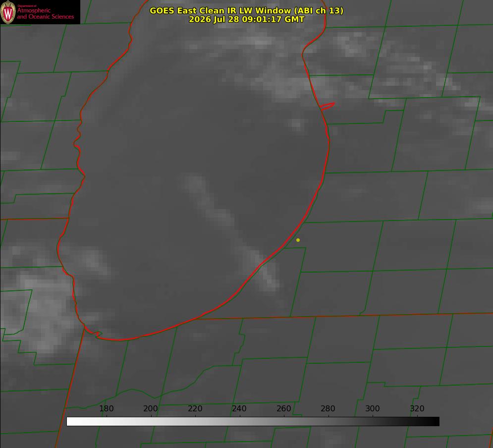Click the 2026 Jul 28 timestamp
The width and height of the screenshot is (493, 448).
coord(247,19)
